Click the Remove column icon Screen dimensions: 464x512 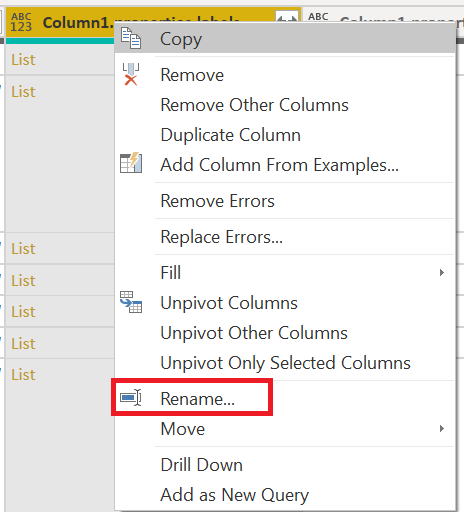(131, 74)
